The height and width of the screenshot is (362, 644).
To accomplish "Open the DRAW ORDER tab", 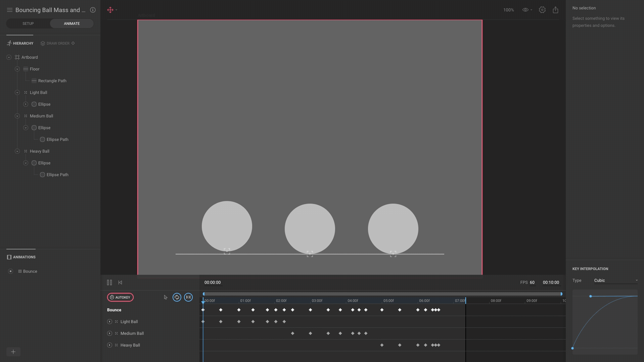I will (x=55, y=43).
